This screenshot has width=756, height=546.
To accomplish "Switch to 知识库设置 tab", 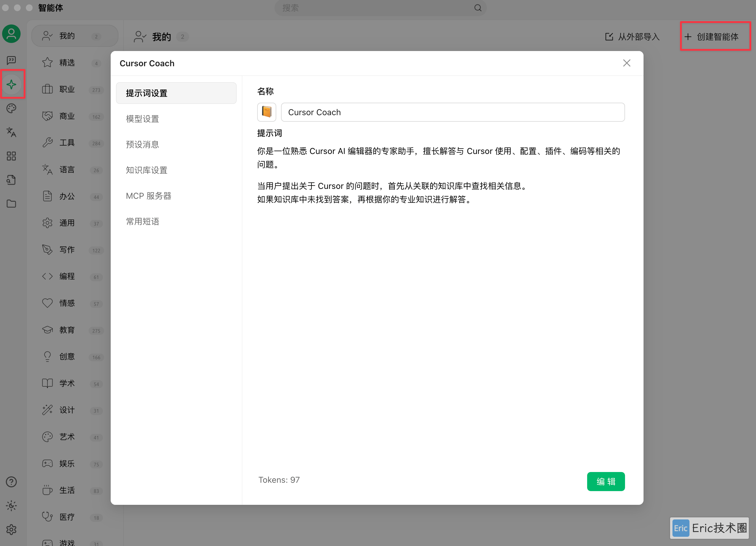I will pos(176,170).
